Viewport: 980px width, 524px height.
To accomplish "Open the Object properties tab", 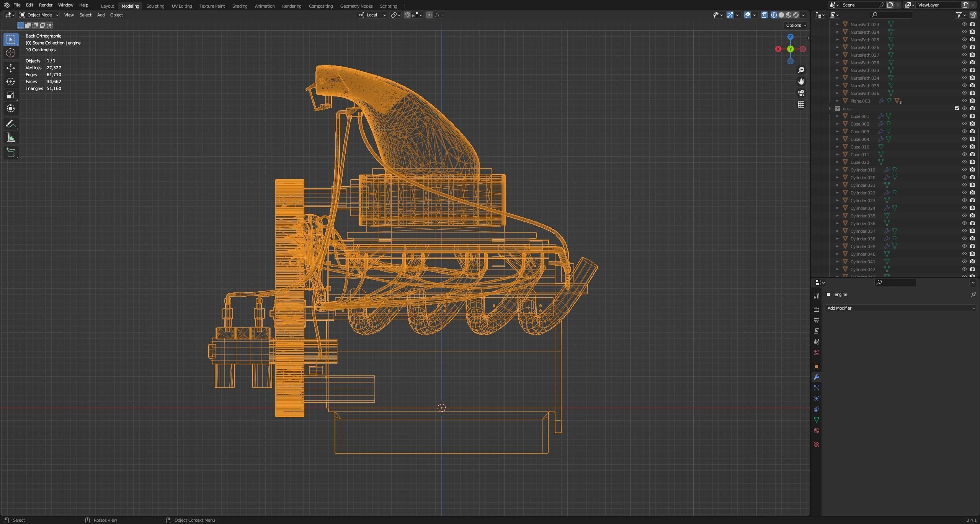I will pos(816,366).
